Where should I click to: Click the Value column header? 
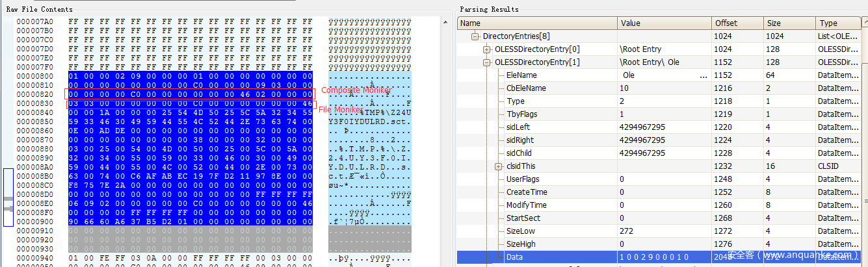coord(663,23)
